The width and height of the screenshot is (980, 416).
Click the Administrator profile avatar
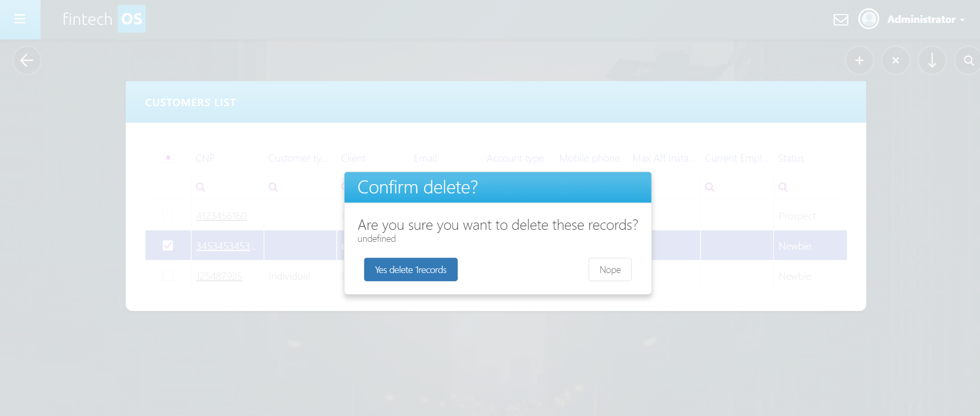pyautogui.click(x=868, y=19)
